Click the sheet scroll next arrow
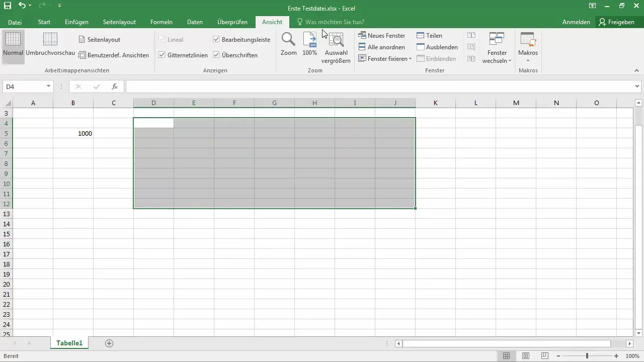 [x=29, y=343]
